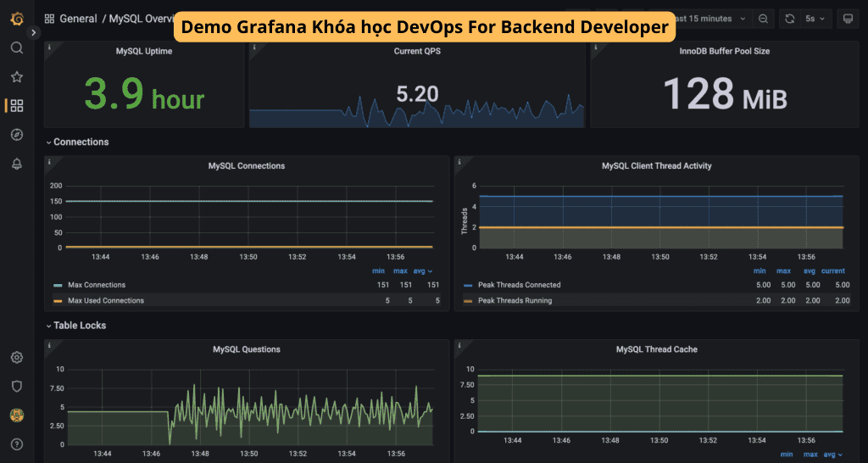Click the Peak Threads Running orange color swatch
The height and width of the screenshot is (463, 868).
coord(468,301)
